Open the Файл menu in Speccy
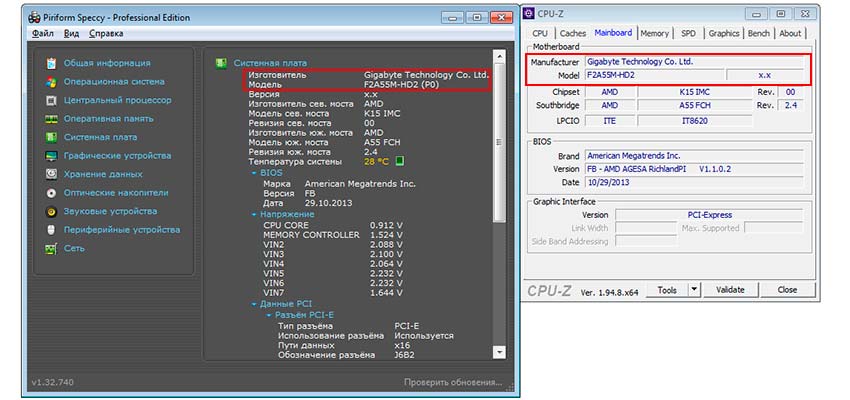This screenshot has width=850, height=400. tap(43, 33)
